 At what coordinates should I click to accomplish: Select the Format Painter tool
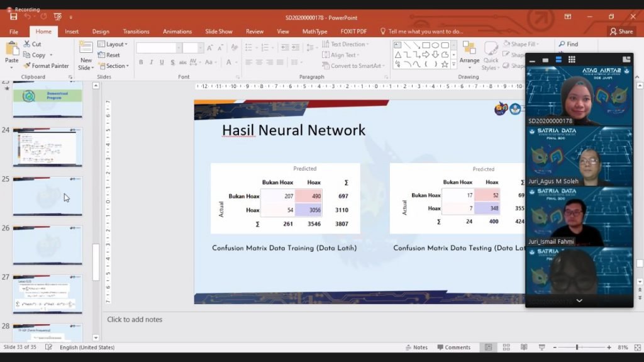tap(46, 65)
